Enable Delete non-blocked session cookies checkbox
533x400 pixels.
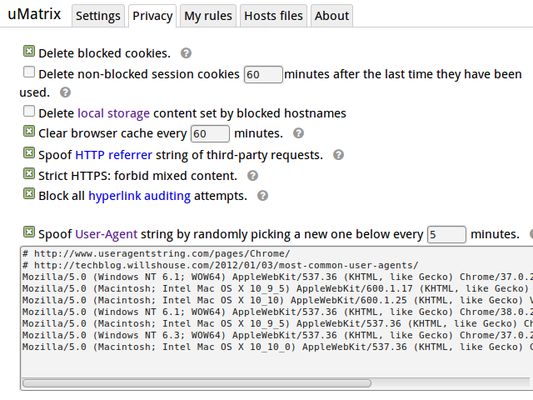point(29,72)
